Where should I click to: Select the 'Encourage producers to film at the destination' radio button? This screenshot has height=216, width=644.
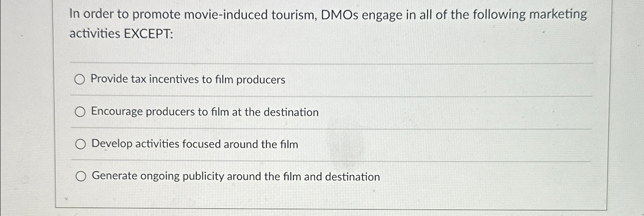[80, 112]
